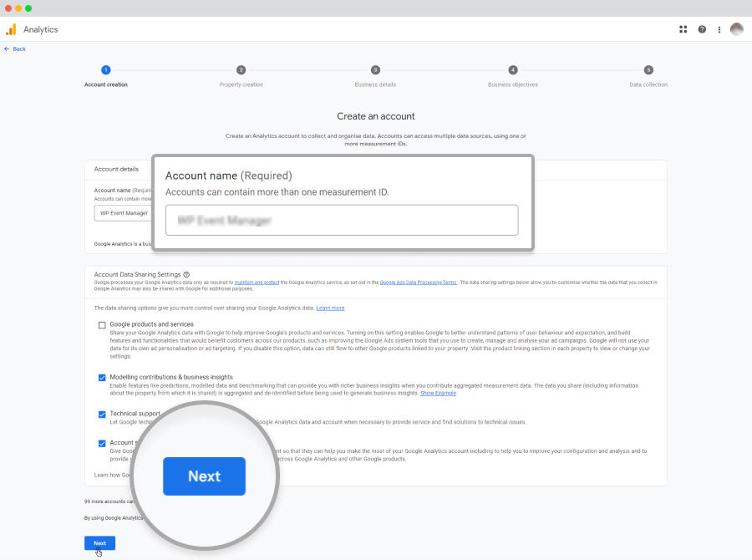Image resolution: width=752 pixels, height=560 pixels.
Task: Open the Google Ads Data Processing Terms link
Action: (x=419, y=283)
